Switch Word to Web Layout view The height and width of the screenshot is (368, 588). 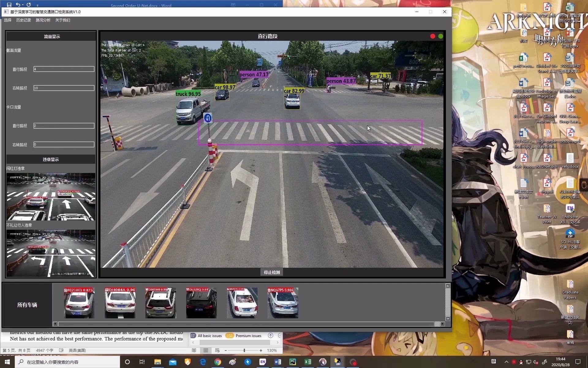pos(217,350)
